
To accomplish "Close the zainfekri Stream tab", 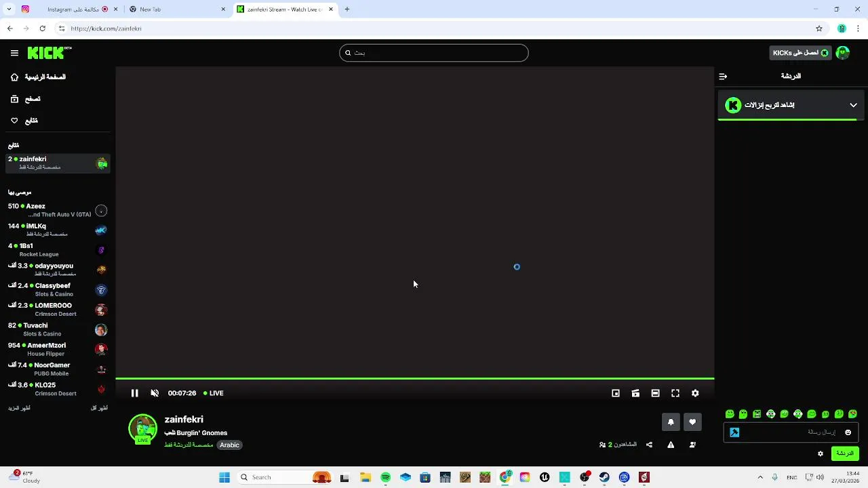I will pos(331,9).
